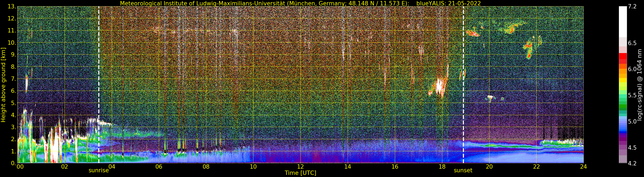Click the 5.5 colorbar tick value
Image resolution: width=644 pixels, height=177 pixels.
click(632, 95)
